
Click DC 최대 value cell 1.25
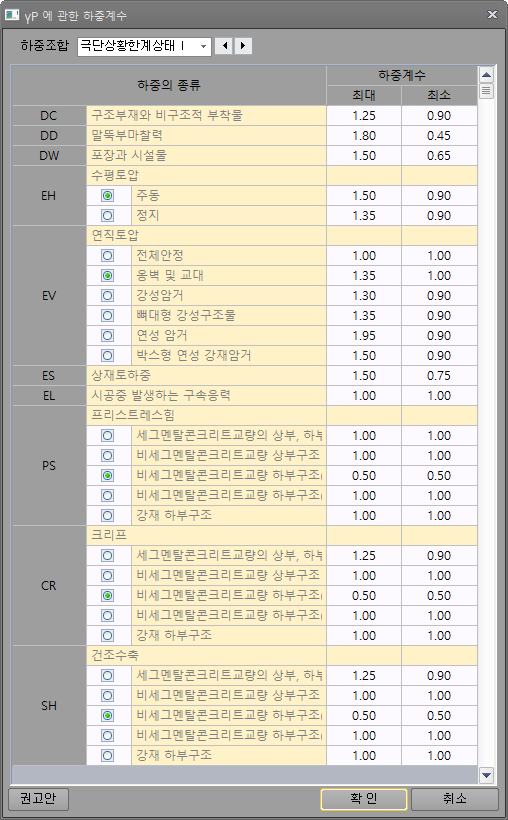click(x=364, y=116)
